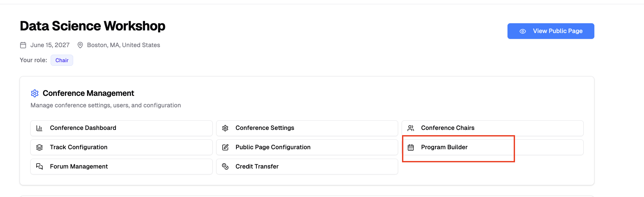The height and width of the screenshot is (197, 644).
Task: Click the people icon beside Conference Chairs
Action: click(x=411, y=128)
